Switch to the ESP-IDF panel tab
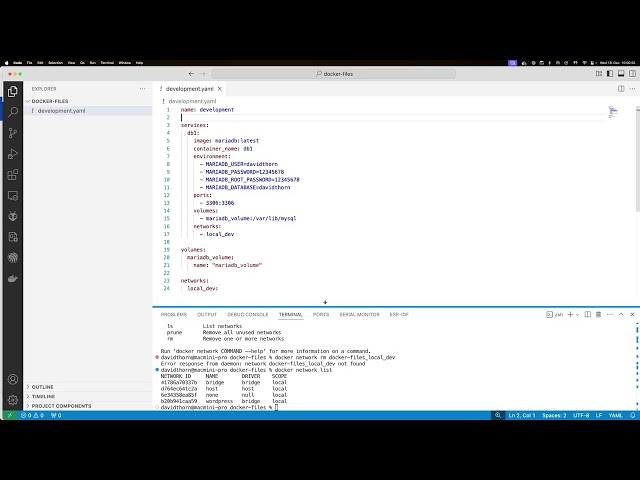640x480 pixels. click(399, 314)
